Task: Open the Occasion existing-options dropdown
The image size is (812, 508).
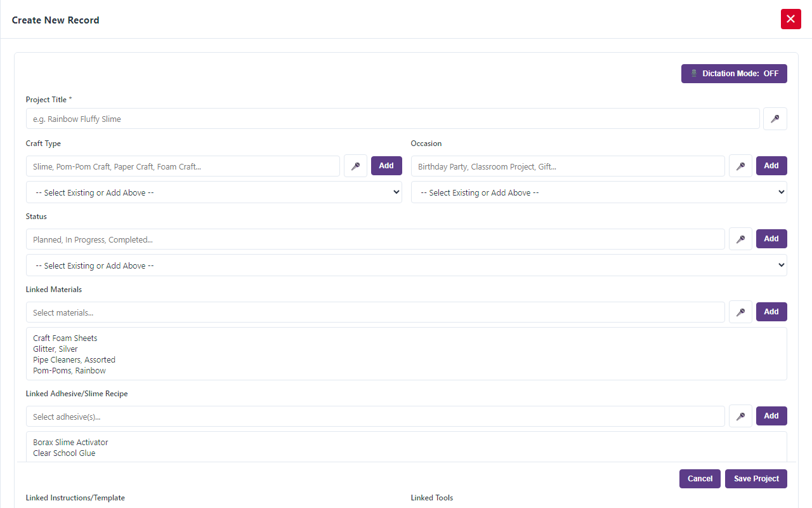Action: point(599,192)
